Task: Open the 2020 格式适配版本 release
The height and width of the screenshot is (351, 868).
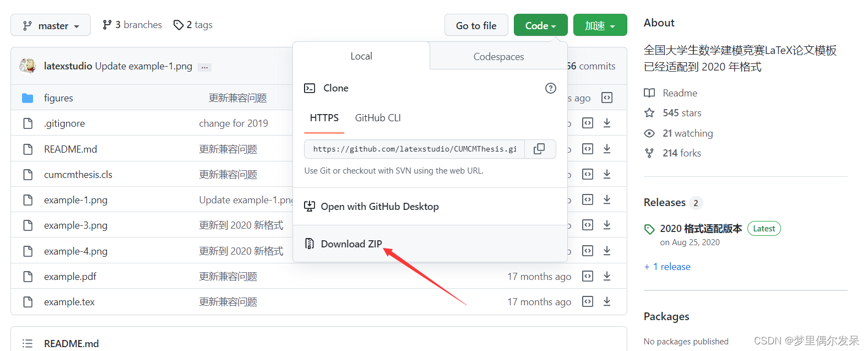Action: pos(701,229)
